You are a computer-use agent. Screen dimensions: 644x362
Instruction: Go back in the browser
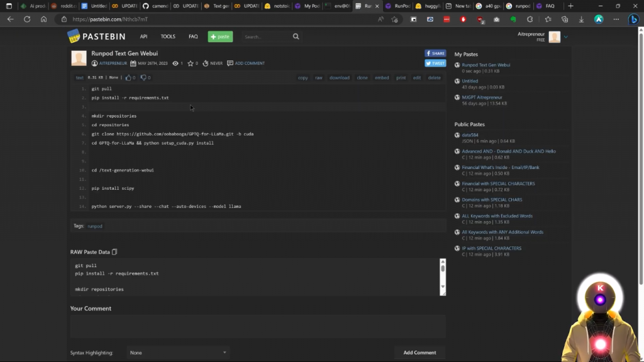[10, 19]
